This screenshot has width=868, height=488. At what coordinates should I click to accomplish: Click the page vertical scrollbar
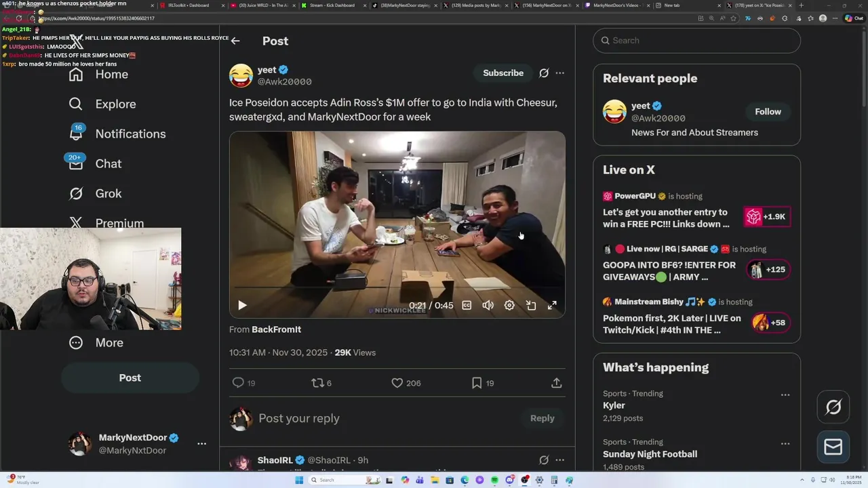pos(863,68)
